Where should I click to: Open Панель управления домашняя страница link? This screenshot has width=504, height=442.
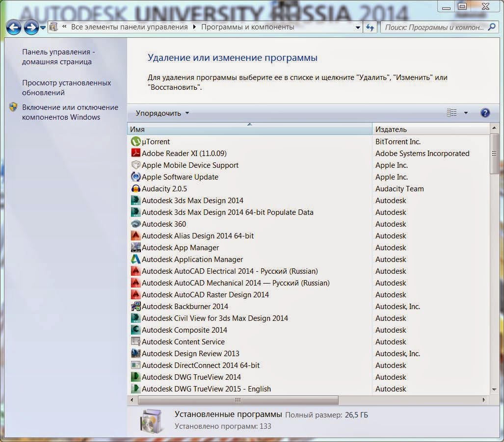[x=58, y=57]
